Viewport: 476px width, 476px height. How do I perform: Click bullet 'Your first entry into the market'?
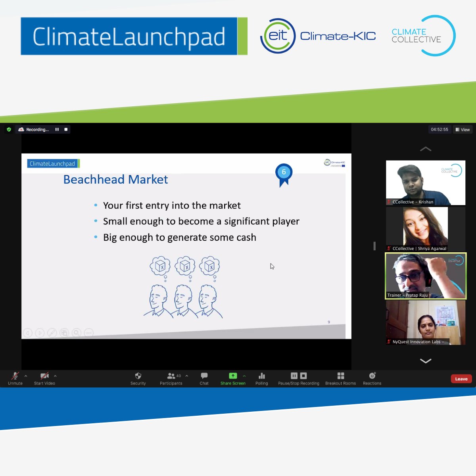(x=172, y=205)
